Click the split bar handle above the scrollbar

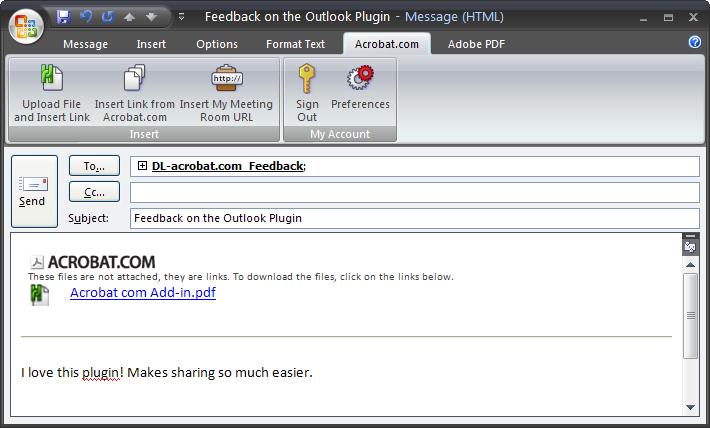pyautogui.click(x=691, y=236)
